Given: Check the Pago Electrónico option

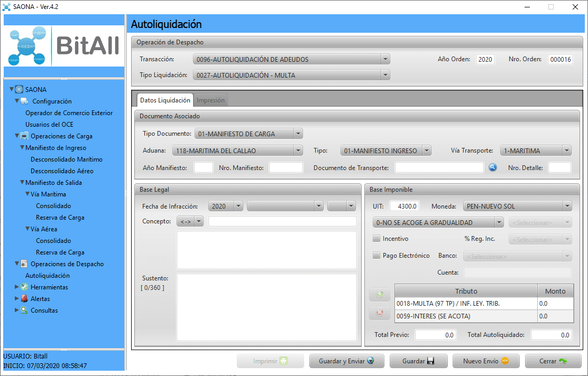Looking at the screenshot, I should pyautogui.click(x=376, y=256).
